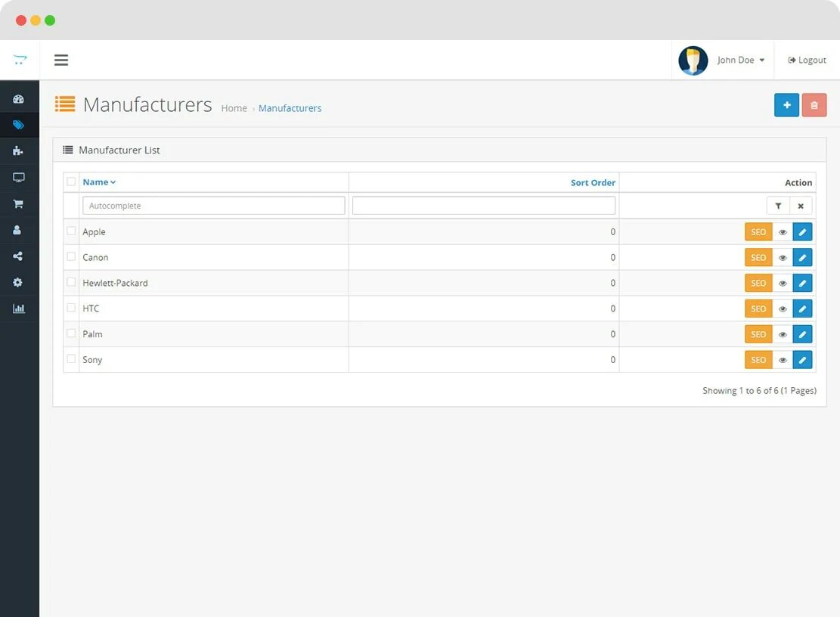Image resolution: width=840 pixels, height=617 pixels.
Task: Check the select-all box in header row
Action: coord(71,181)
